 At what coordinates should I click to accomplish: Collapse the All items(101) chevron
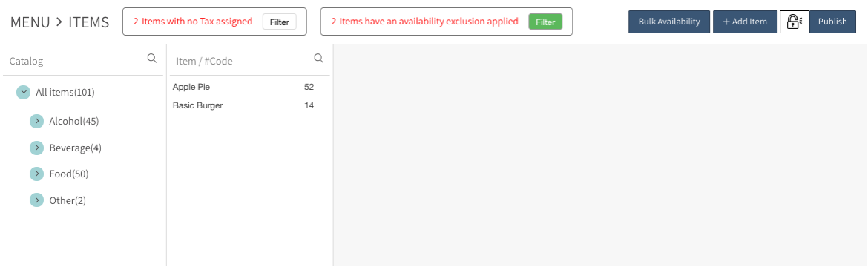pos(23,92)
